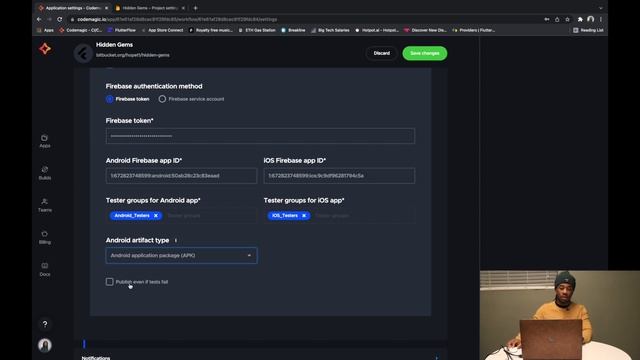The height and width of the screenshot is (360, 640).
Task: Open ETH Gas Station bookmark
Action: [257, 30]
